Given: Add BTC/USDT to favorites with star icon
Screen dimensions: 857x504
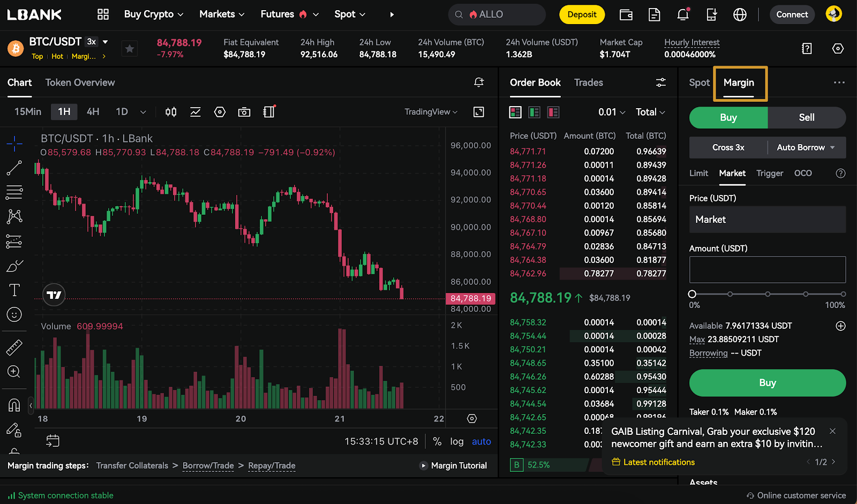Looking at the screenshot, I should 130,49.
